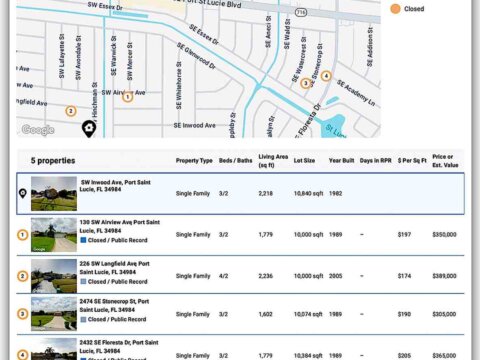The width and height of the screenshot is (480, 360).
Task: Sort by the $ Per Sq Ft column header
Action: [x=412, y=161]
